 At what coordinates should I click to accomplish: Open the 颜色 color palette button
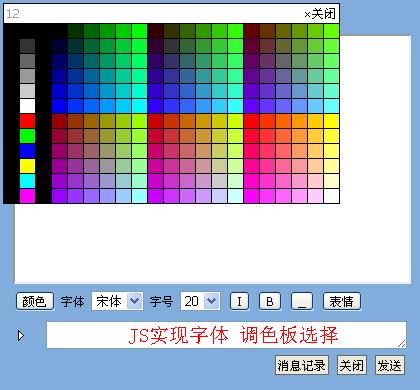(35, 301)
